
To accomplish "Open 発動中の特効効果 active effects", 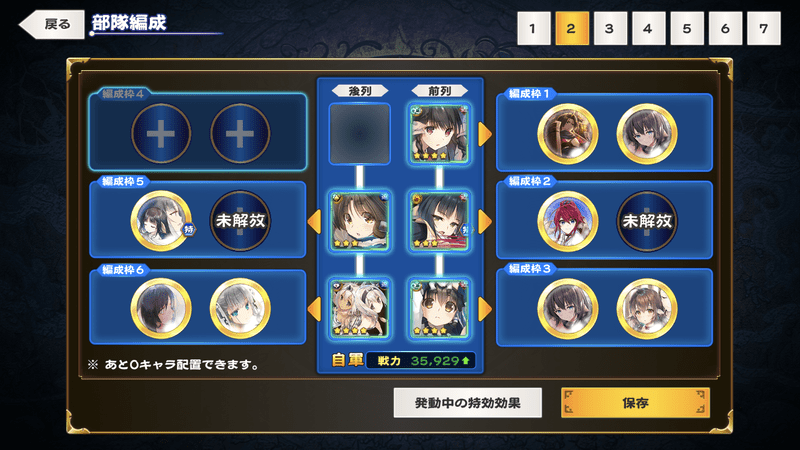I will (x=467, y=403).
